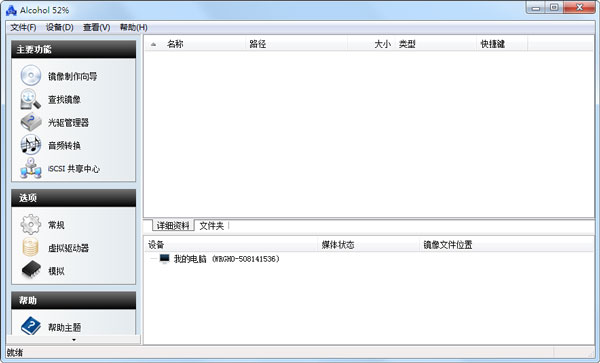This screenshot has width=600, height=363.
Task: Open the 查看(V) menu
Action: [x=97, y=28]
